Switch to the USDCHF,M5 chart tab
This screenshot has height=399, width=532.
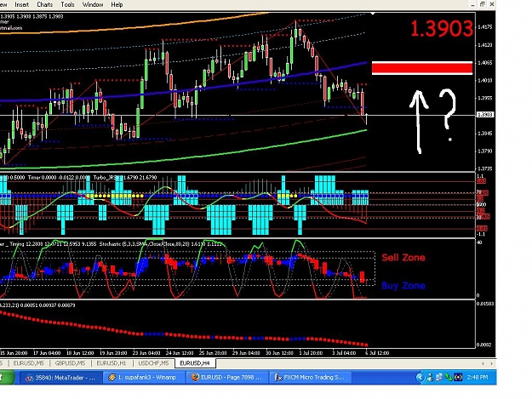pyautogui.click(x=153, y=363)
